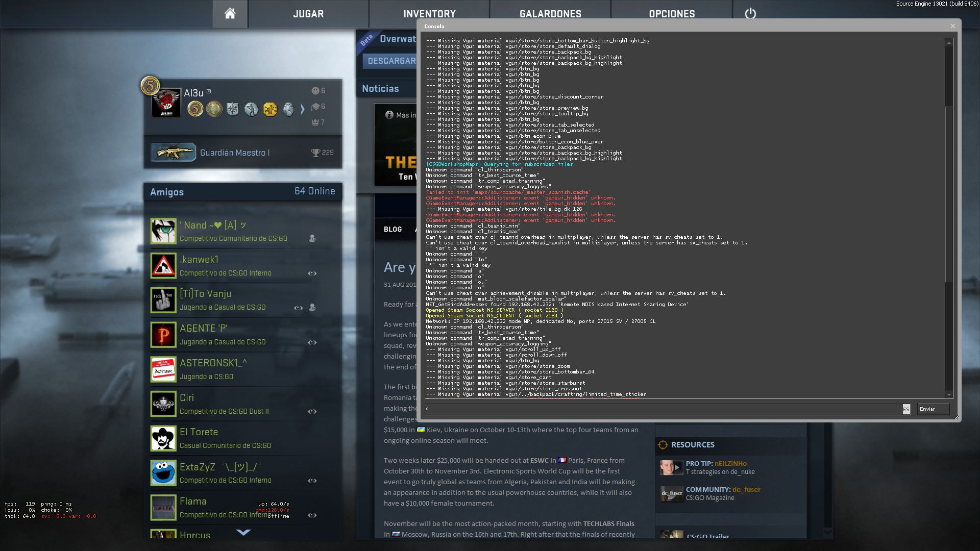980x551 pixels.
Task: Open the GALARDONES menu
Action: [550, 14]
